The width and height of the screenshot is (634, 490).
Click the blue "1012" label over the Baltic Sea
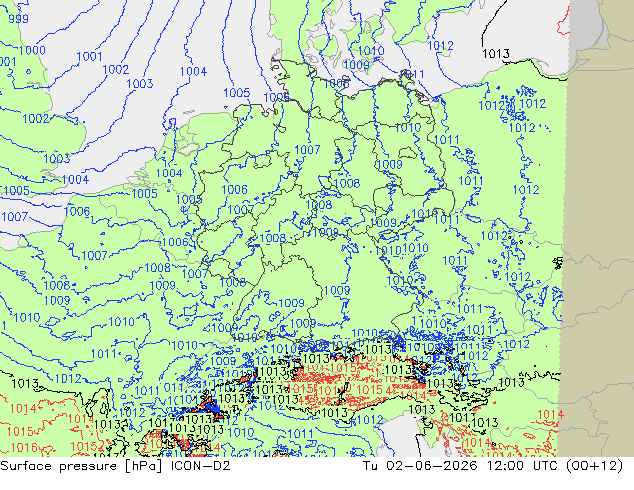coord(440,46)
